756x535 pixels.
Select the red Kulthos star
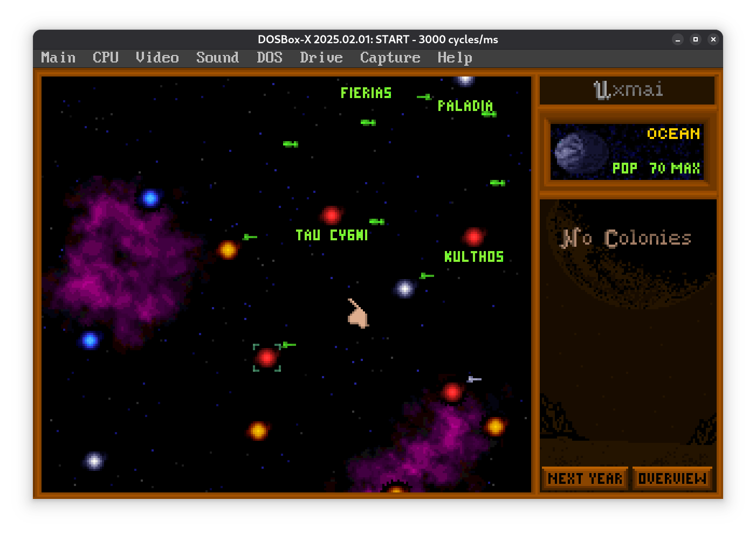pyautogui.click(x=473, y=236)
